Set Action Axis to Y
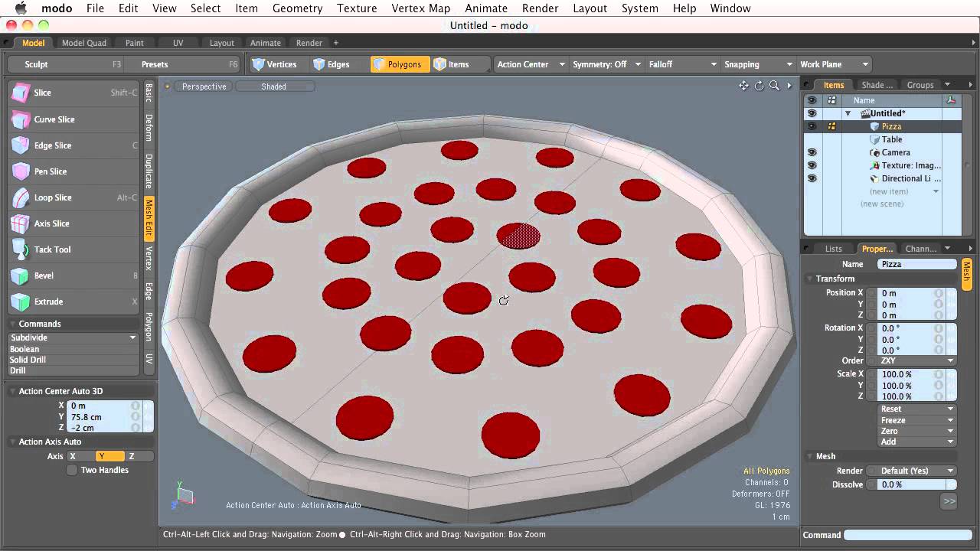This screenshot has height=551, width=980. click(110, 456)
